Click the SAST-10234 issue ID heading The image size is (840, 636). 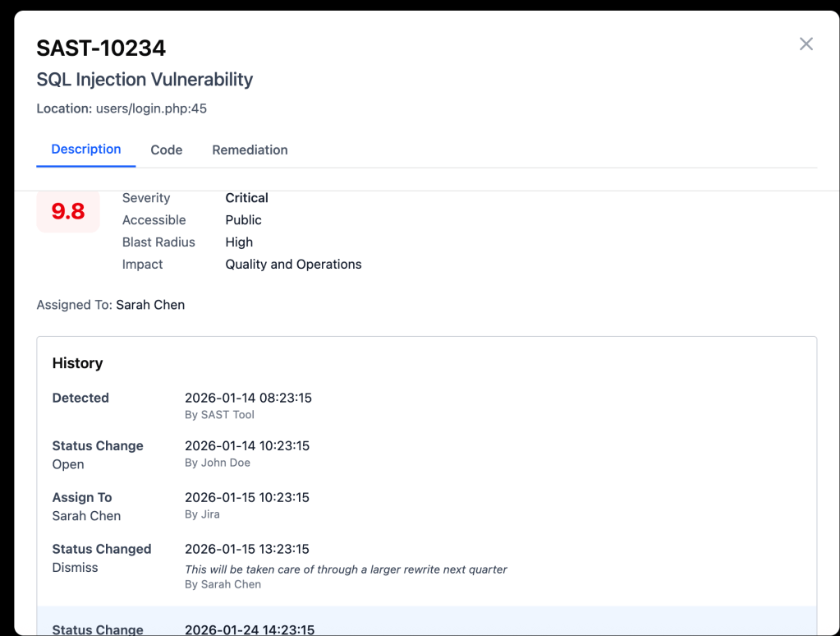pos(101,48)
